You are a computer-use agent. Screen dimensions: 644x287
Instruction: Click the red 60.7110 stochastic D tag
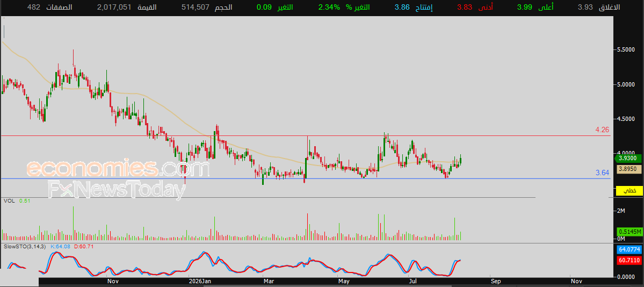629,260
